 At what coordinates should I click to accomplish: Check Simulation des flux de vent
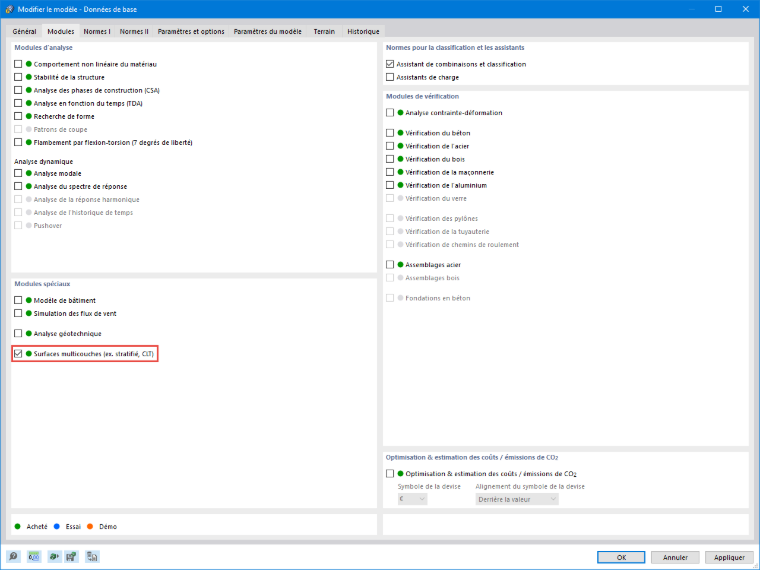coord(18,314)
